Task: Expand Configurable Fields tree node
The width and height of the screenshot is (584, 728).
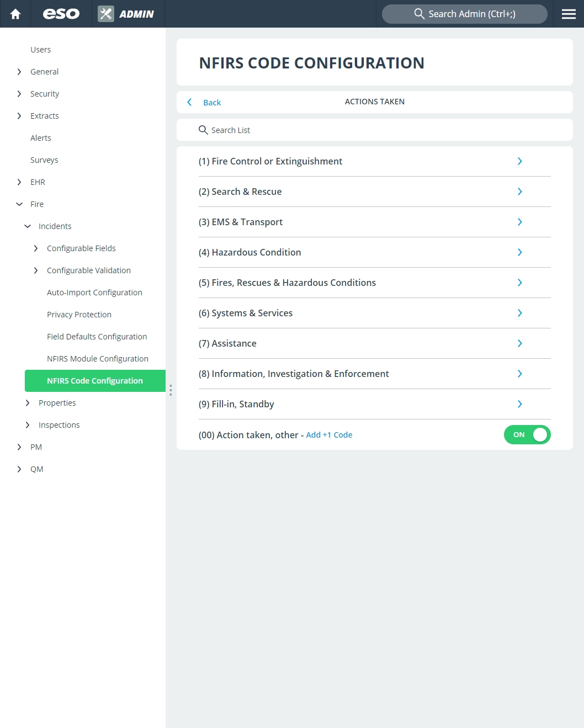Action: [x=36, y=248]
